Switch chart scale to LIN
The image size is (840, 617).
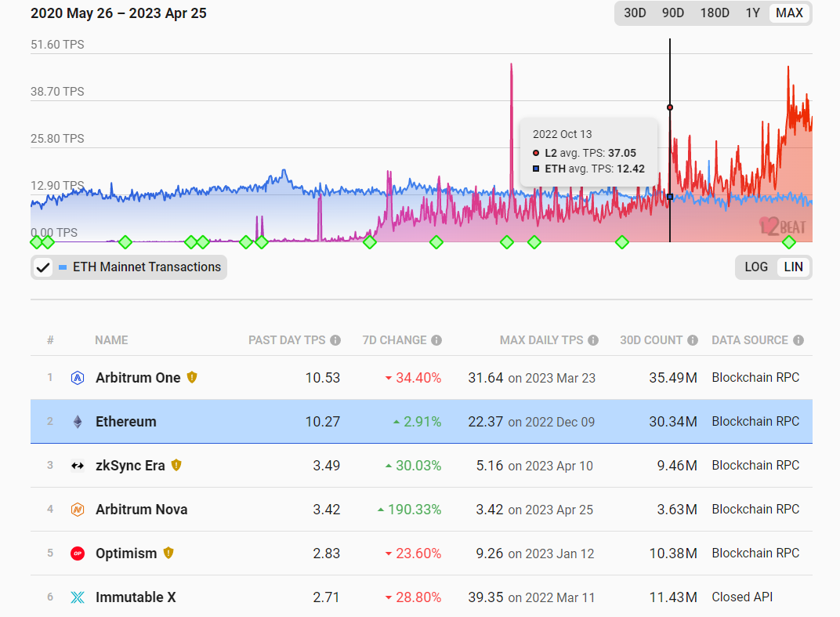click(793, 267)
